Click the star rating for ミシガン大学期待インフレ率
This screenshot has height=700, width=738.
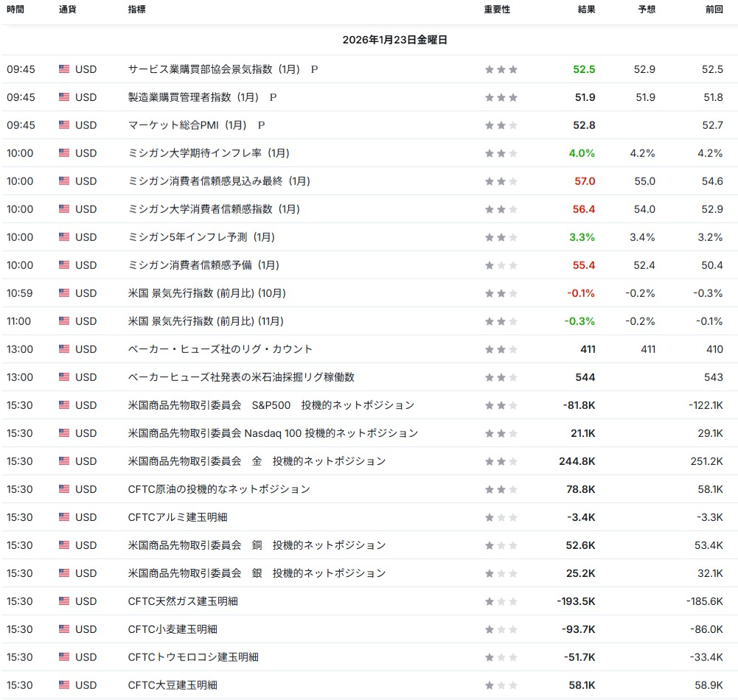[x=501, y=153]
